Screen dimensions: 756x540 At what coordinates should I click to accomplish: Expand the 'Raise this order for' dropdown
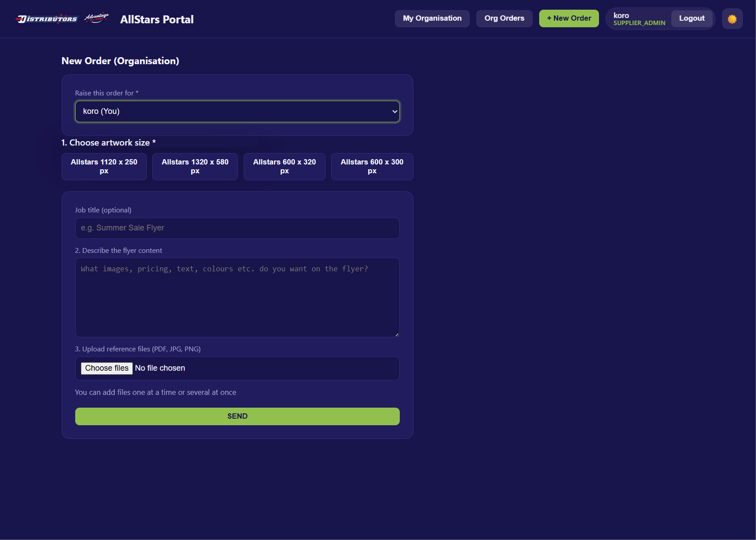point(237,112)
